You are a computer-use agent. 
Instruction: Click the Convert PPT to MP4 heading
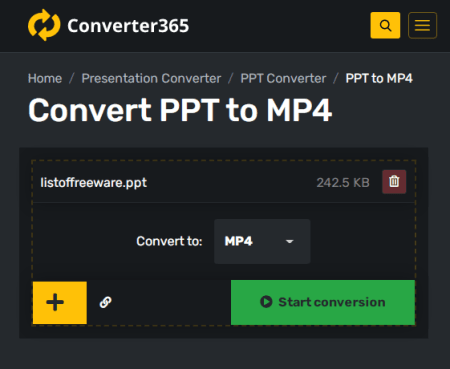tap(180, 110)
